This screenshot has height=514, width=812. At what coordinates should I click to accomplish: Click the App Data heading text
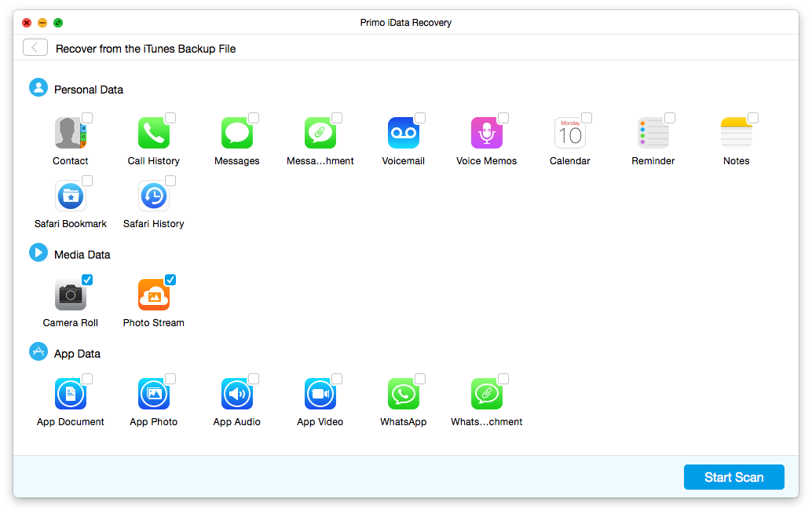[x=77, y=354]
